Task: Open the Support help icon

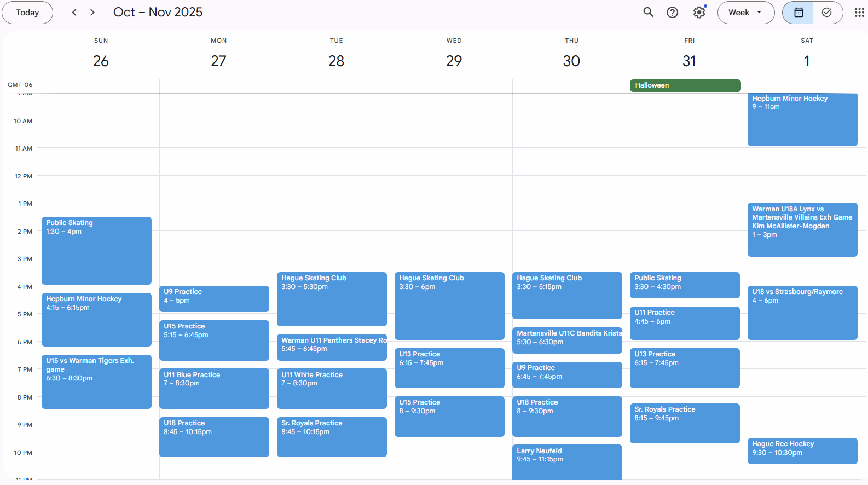Action: click(672, 12)
